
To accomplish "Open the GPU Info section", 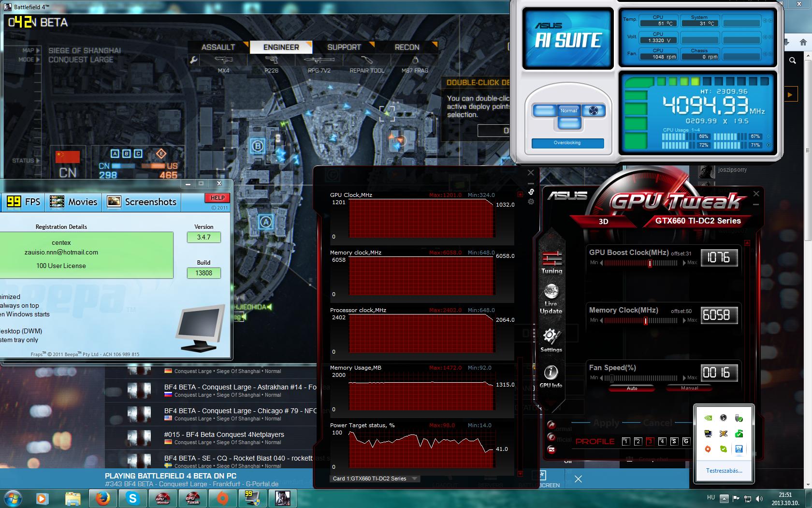I will click(x=551, y=377).
